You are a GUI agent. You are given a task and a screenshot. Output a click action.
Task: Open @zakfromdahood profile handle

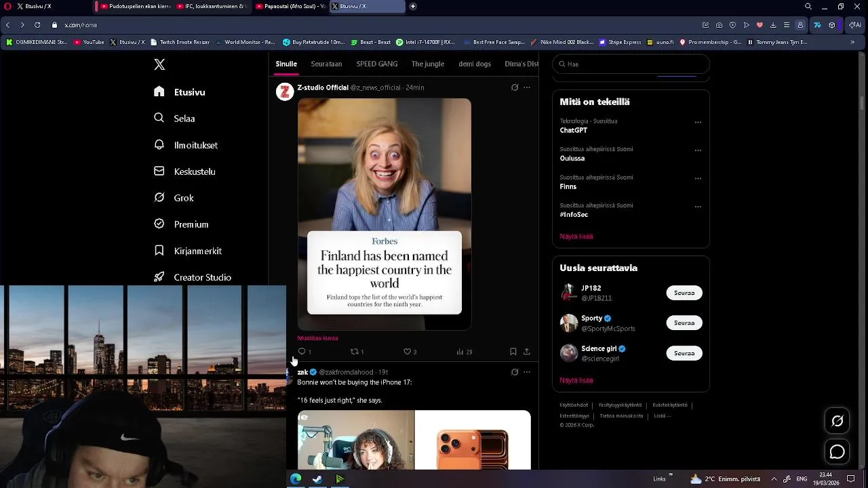pos(346,372)
